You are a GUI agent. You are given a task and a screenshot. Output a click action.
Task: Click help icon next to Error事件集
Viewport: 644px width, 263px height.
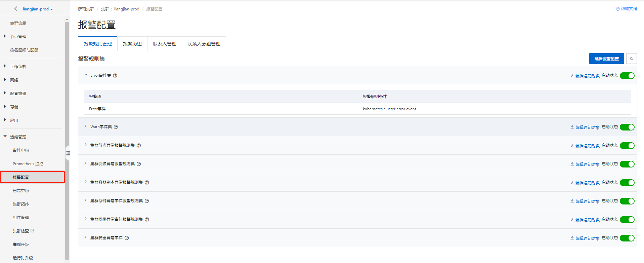(x=115, y=76)
